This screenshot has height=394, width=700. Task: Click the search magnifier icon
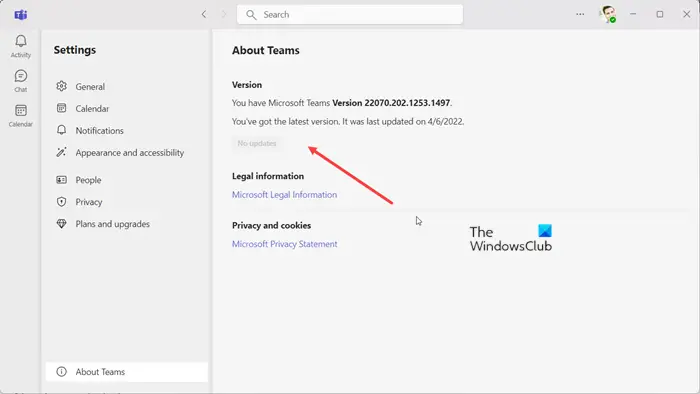tap(251, 15)
